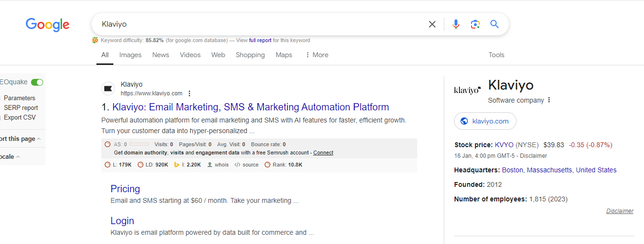Viewport: 644px width, 244px height.
Task: Switch to the News tab
Action: coord(160,55)
